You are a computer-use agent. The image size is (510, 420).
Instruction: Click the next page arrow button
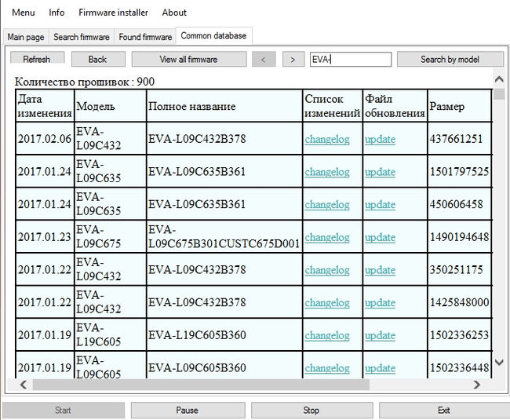click(x=293, y=59)
